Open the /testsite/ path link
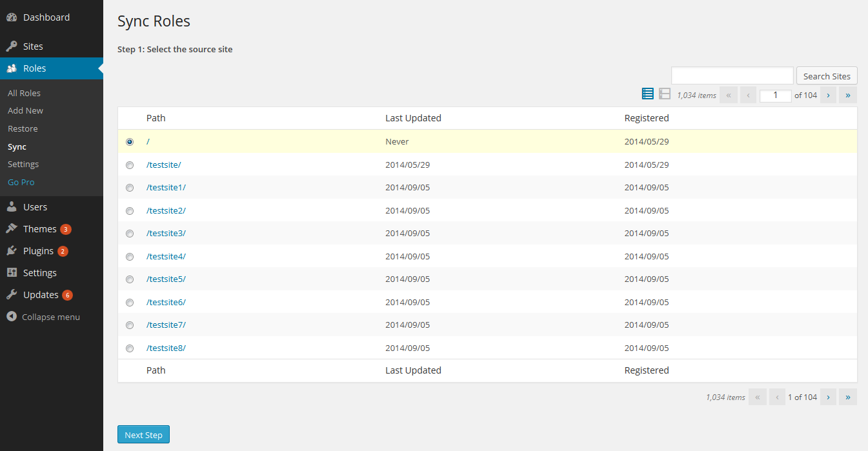868x451 pixels. pos(164,165)
